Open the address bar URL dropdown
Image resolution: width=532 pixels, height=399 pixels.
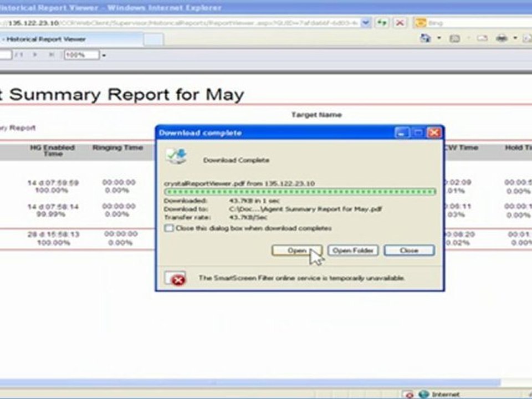(x=366, y=23)
